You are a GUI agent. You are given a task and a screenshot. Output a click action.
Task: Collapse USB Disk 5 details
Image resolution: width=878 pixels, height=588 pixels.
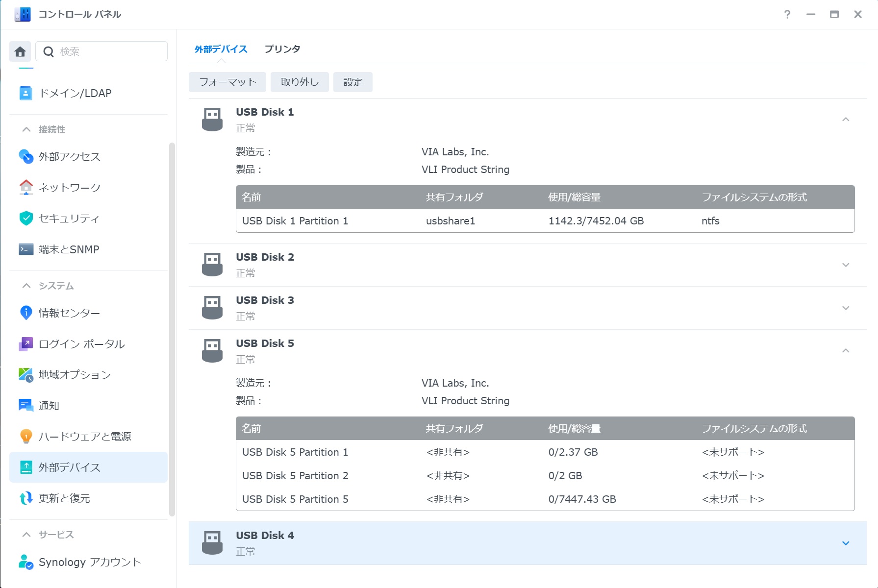846,351
